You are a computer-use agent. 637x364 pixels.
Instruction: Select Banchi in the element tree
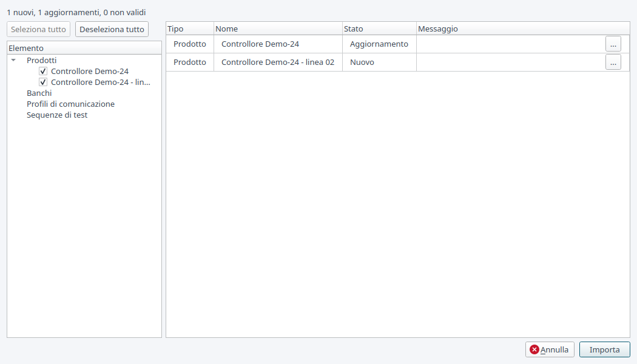(x=39, y=93)
